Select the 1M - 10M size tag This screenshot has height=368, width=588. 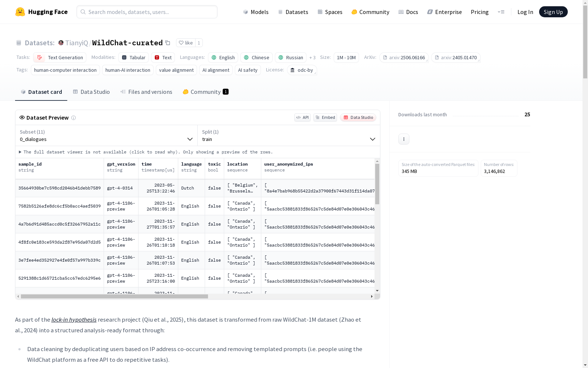(x=346, y=57)
